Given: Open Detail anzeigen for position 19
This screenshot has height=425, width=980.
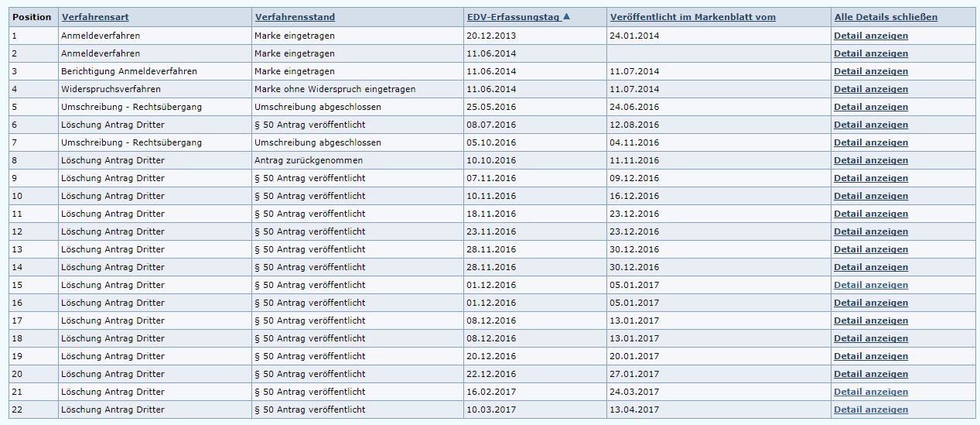Looking at the screenshot, I should (871, 356).
